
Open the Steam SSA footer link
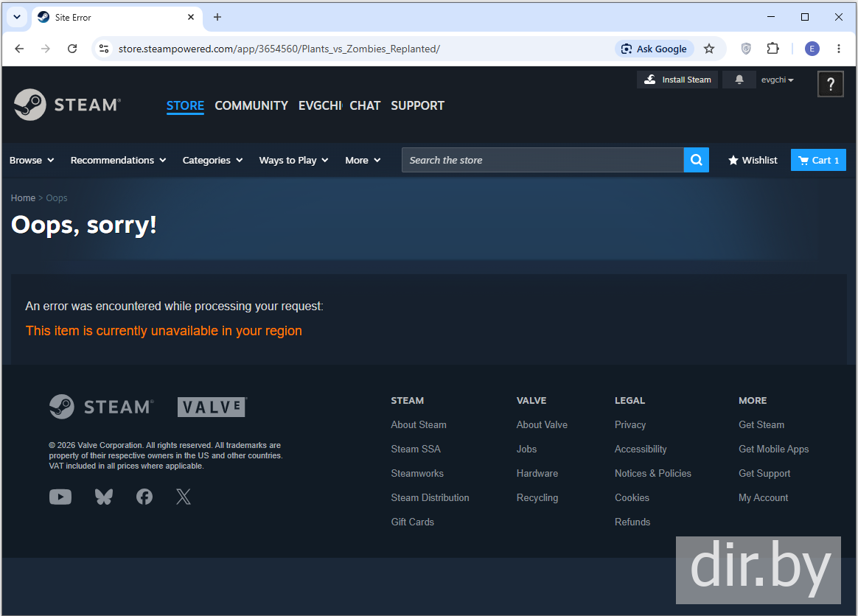coord(416,449)
